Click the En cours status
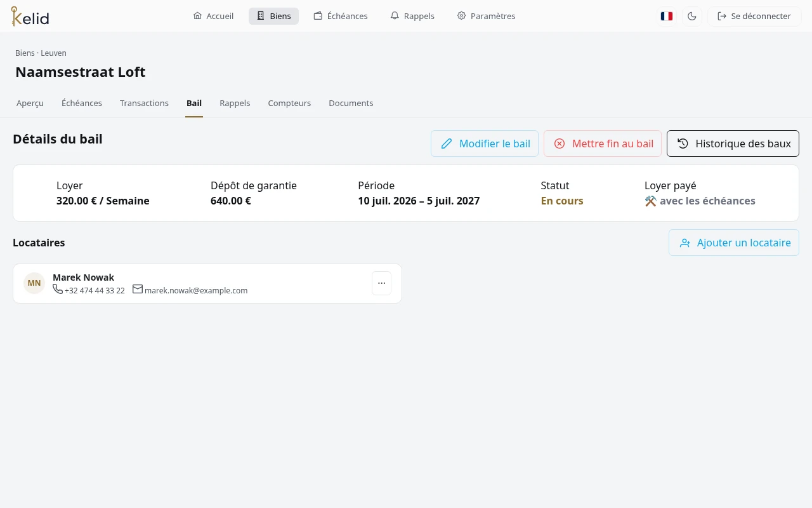Screen dimensions: 812x508 562,201
